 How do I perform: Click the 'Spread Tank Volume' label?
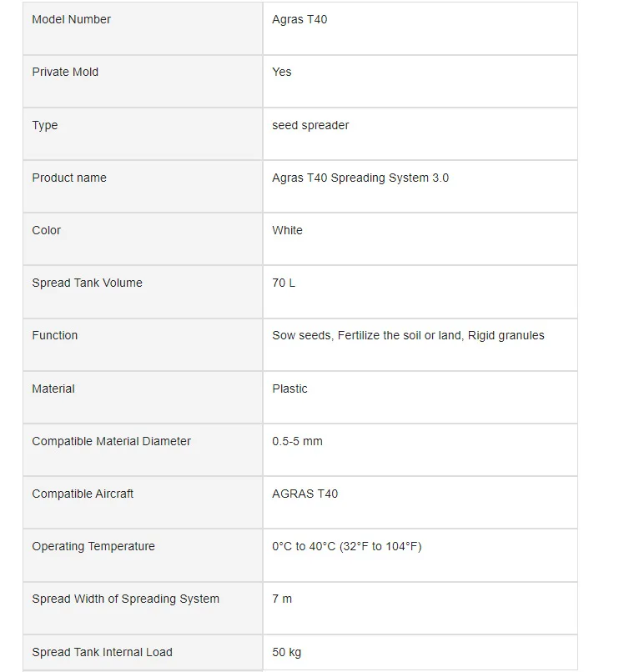[87, 283]
